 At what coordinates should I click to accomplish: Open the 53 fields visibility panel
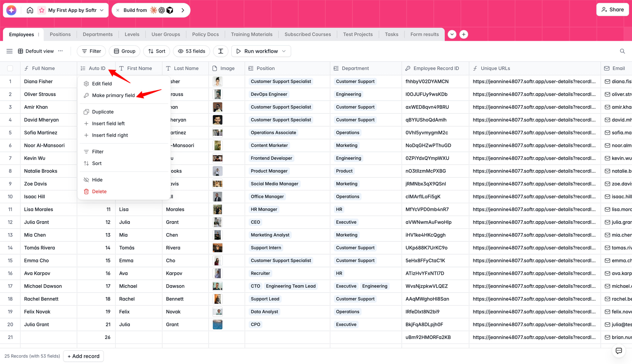tap(192, 51)
